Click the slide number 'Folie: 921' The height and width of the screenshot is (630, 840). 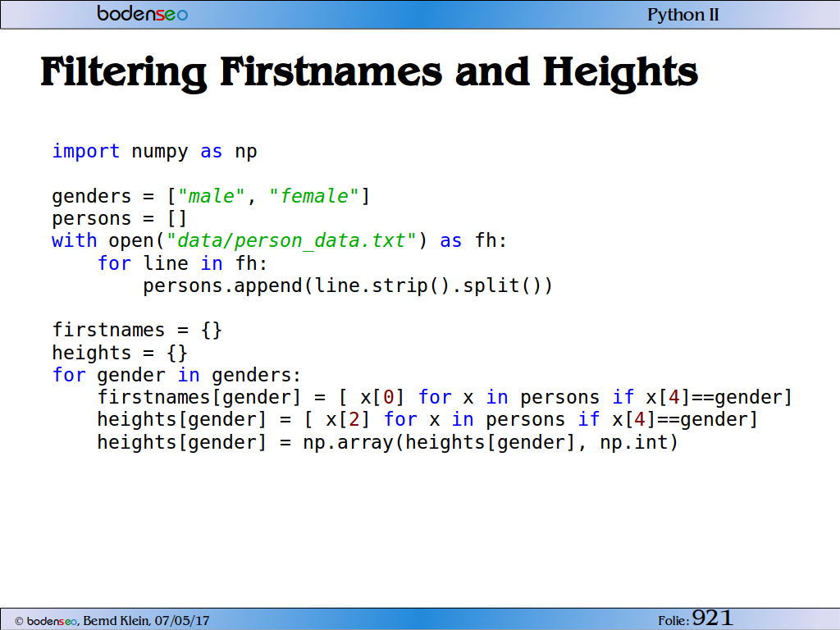[695, 619]
